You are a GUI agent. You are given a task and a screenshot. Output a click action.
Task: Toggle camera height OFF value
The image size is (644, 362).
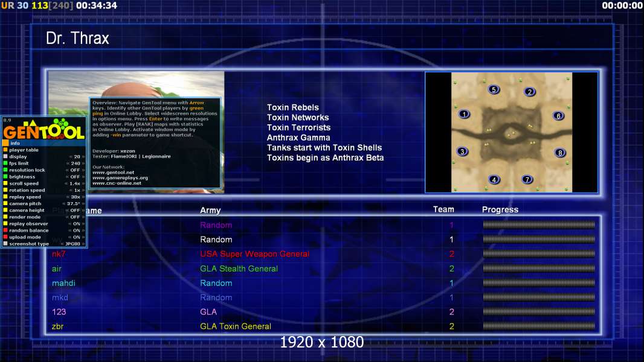(75, 210)
